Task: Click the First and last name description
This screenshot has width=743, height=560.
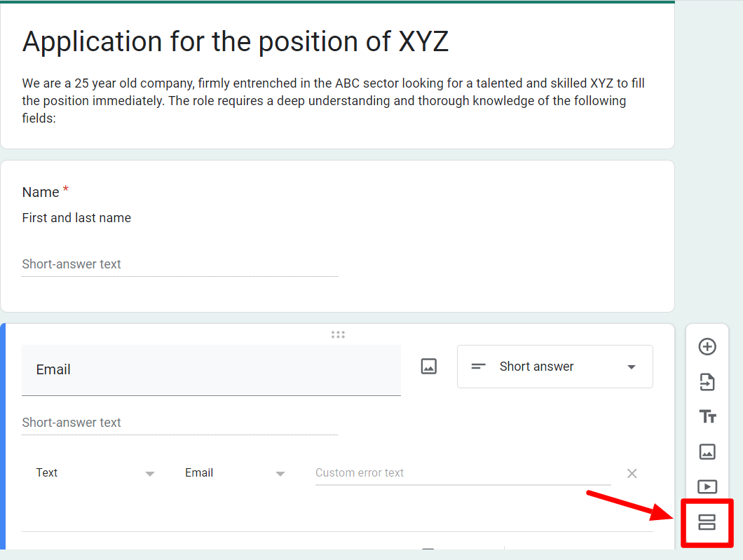Action: click(76, 218)
